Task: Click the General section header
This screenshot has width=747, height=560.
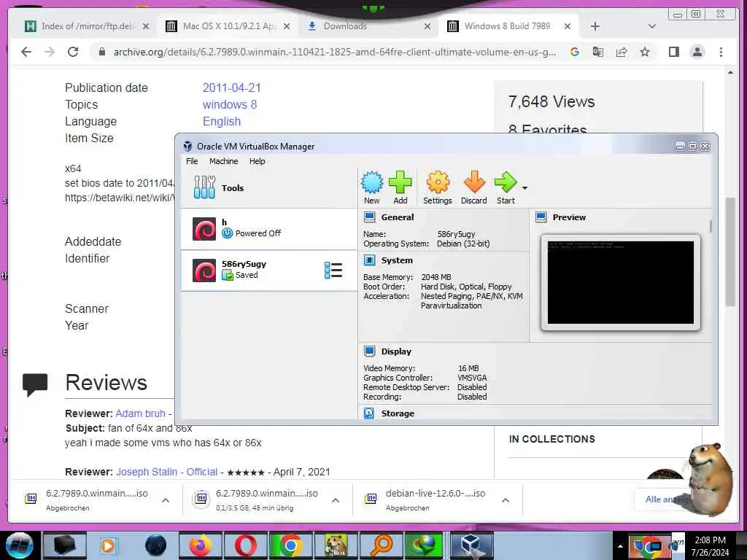Action: click(x=398, y=217)
